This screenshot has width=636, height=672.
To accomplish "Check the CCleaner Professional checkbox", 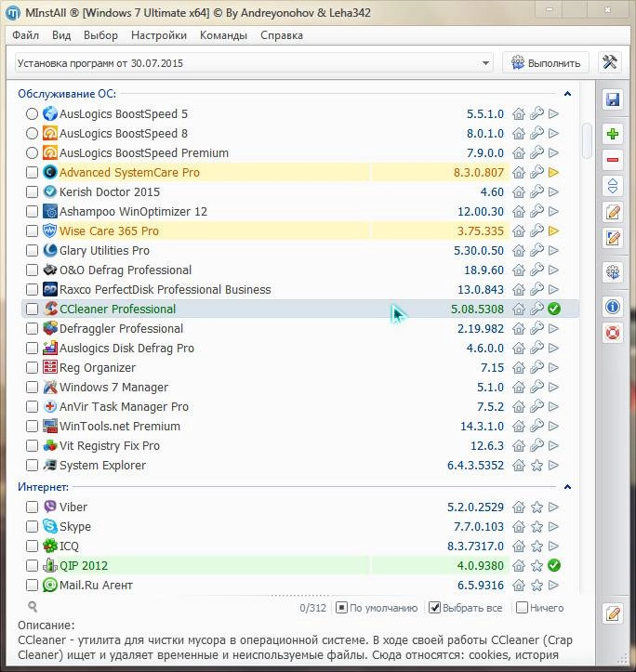I will [x=32, y=309].
